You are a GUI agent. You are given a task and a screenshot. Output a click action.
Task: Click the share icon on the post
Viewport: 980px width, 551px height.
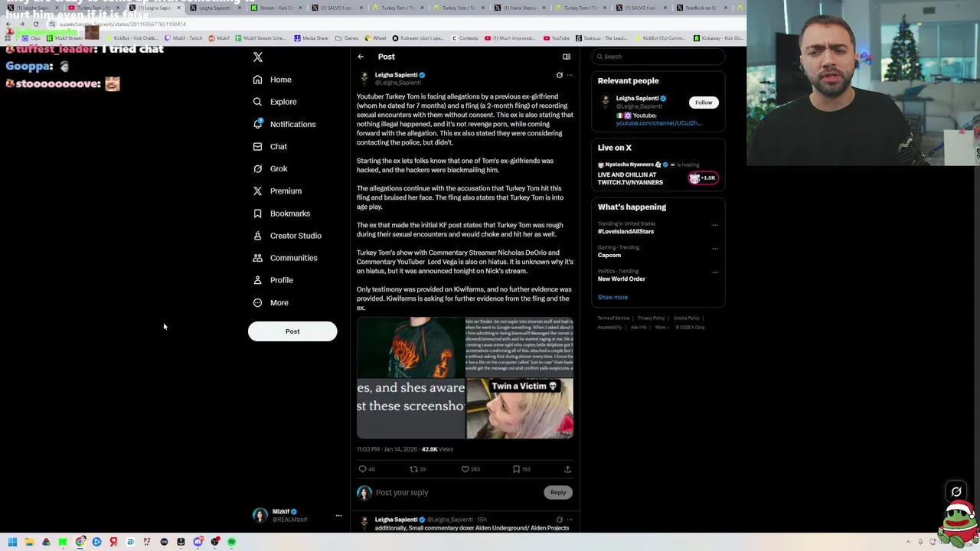[567, 469]
